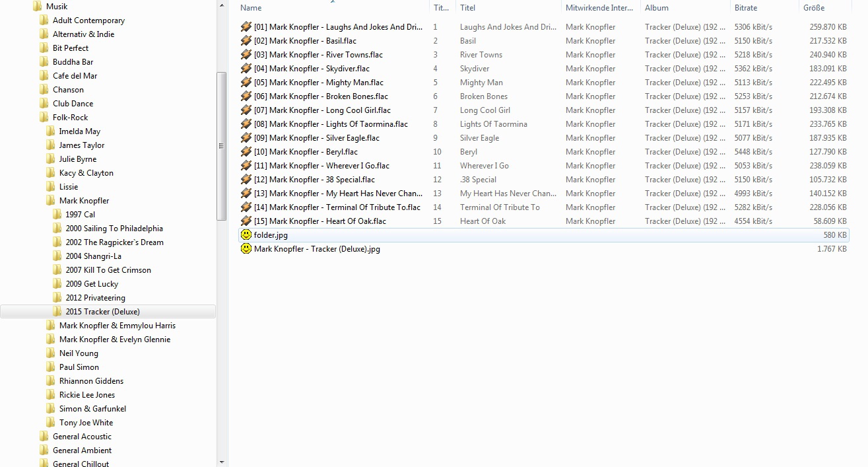The height and width of the screenshot is (467, 868).
Task: Click the tree panel scrollbar down arrow
Action: 222,462
